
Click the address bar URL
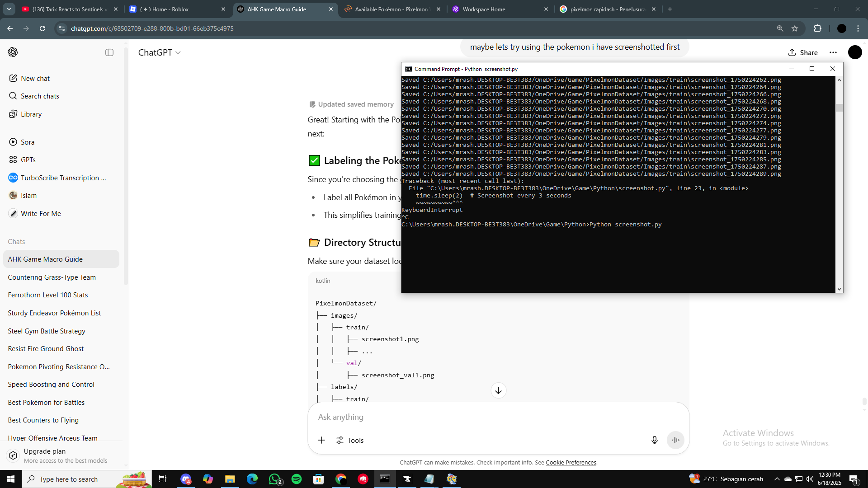point(152,28)
